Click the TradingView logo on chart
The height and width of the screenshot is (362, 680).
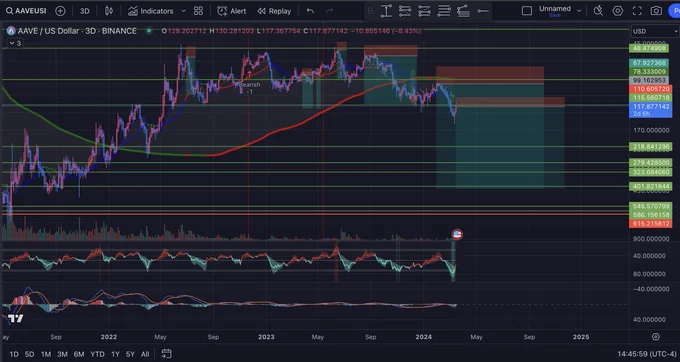[x=16, y=319]
